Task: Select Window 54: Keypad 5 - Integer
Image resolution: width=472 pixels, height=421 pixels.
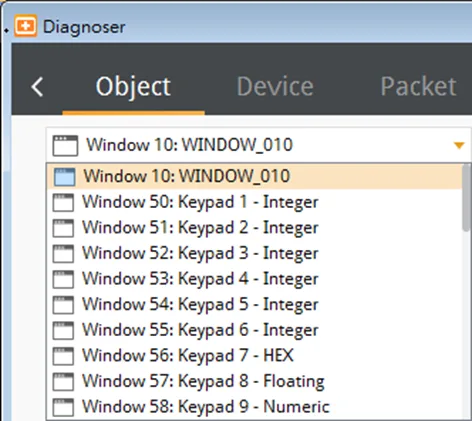Action: (x=254, y=305)
